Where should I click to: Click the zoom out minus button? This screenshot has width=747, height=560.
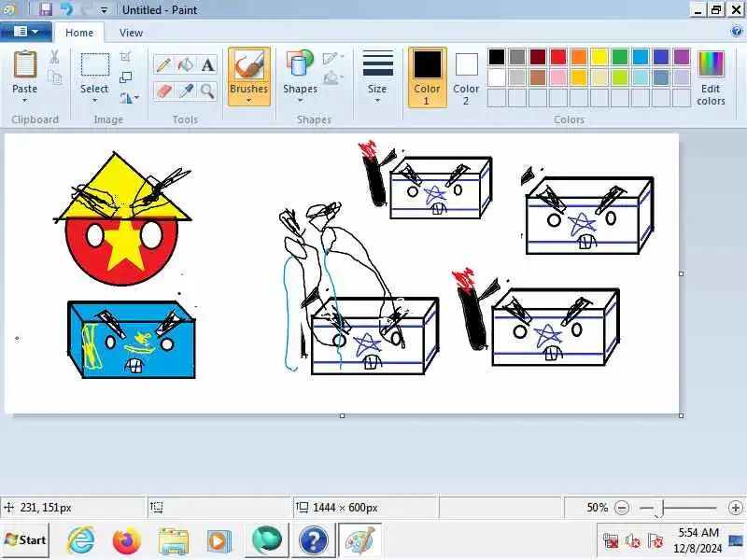point(622,508)
